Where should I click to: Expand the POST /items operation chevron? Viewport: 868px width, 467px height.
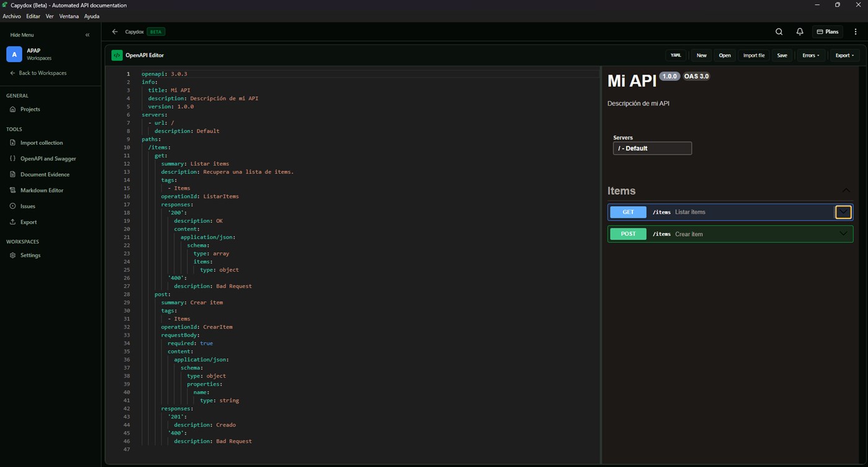(x=843, y=234)
